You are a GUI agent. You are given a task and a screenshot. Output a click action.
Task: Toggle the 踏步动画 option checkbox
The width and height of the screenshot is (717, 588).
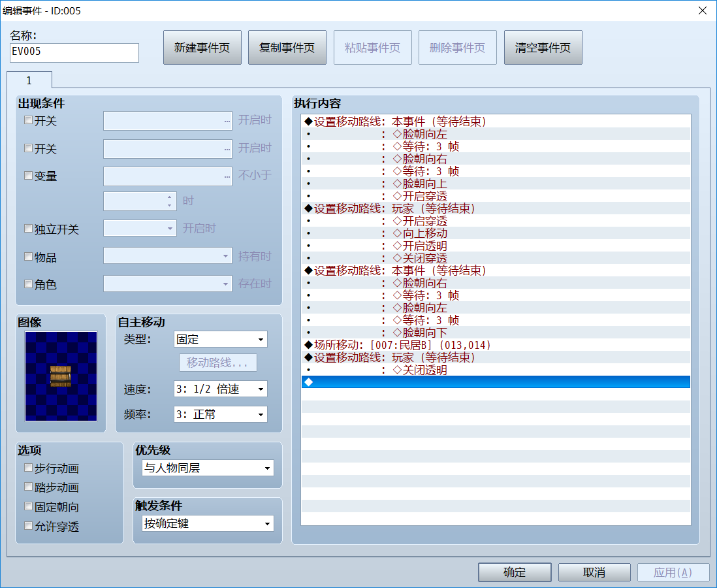[x=28, y=487]
